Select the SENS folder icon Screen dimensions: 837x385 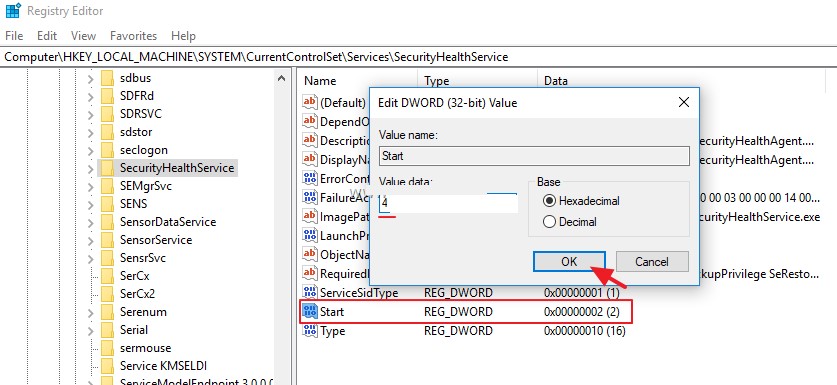tap(107, 204)
